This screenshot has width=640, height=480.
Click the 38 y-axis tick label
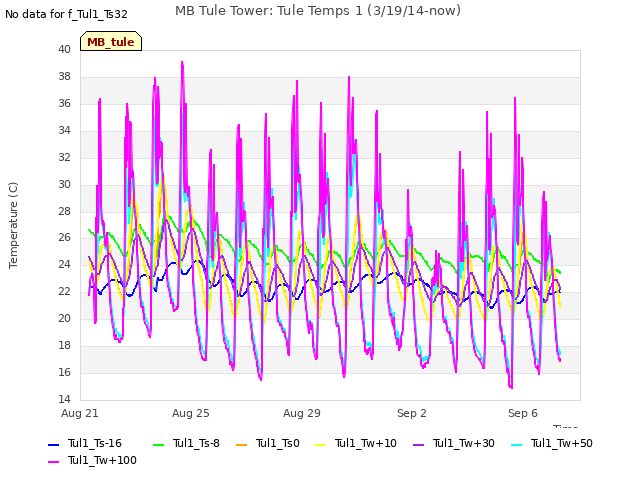(x=64, y=76)
